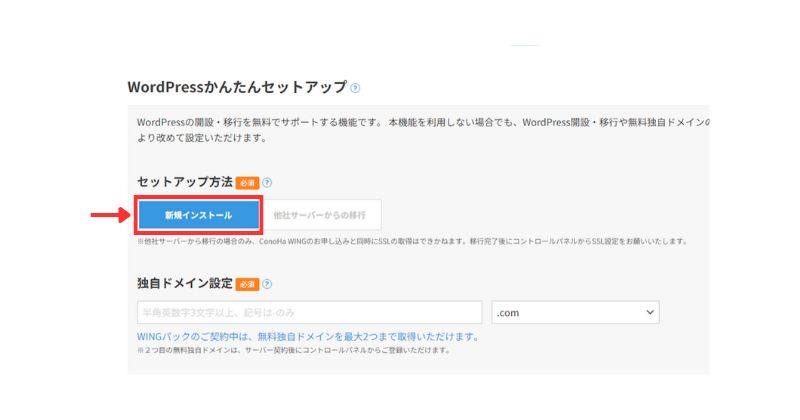Focus the 独自ドメイン name input field
Viewport: 800px width, 420px height.
point(310,313)
